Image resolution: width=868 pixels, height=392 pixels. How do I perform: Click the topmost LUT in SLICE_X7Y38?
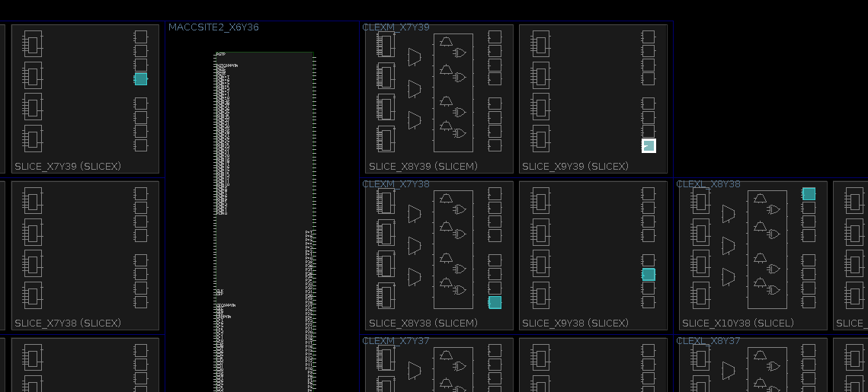pos(32,201)
